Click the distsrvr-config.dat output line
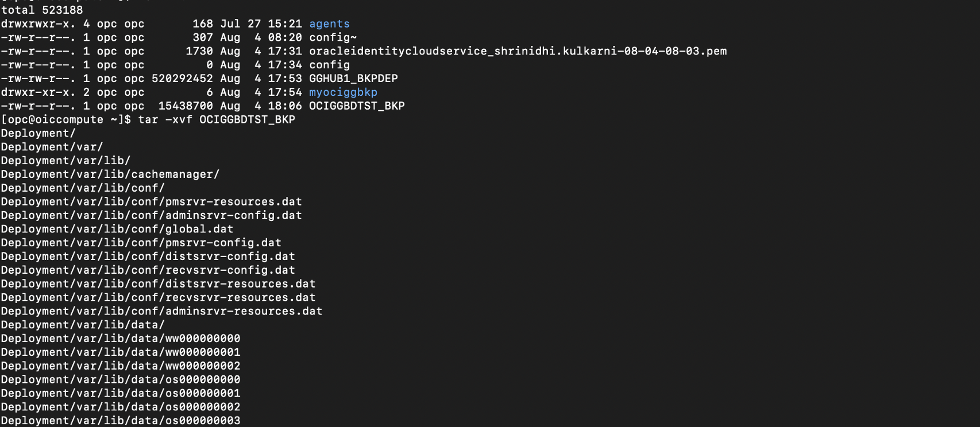The image size is (980, 427). (148, 256)
